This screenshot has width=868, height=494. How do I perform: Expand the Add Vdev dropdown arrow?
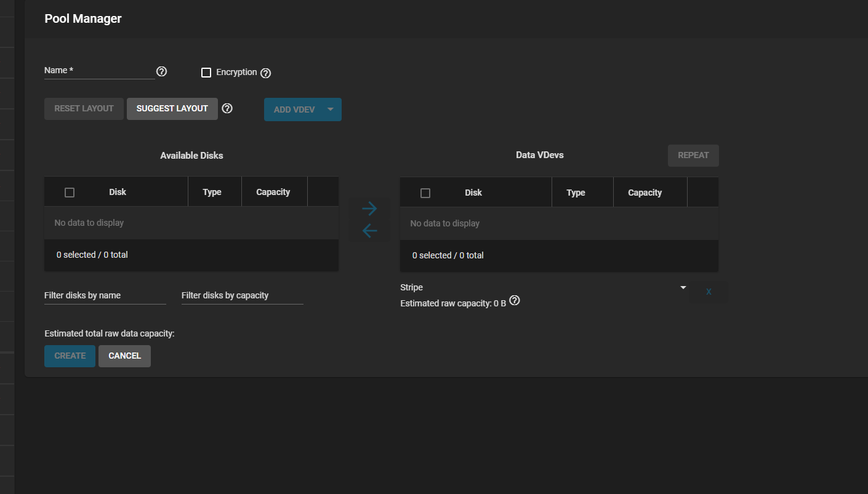coord(331,110)
